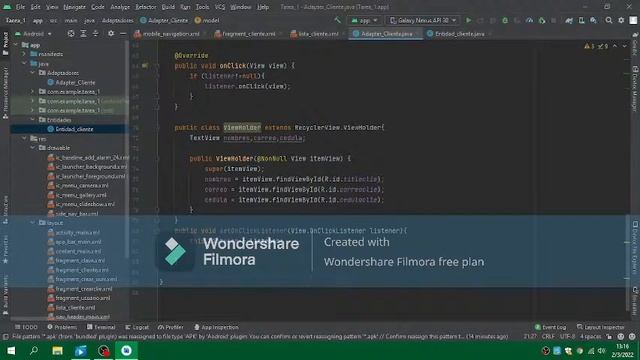Click the taskbar search magnifier
640x360 pixels.
click(x=34, y=351)
